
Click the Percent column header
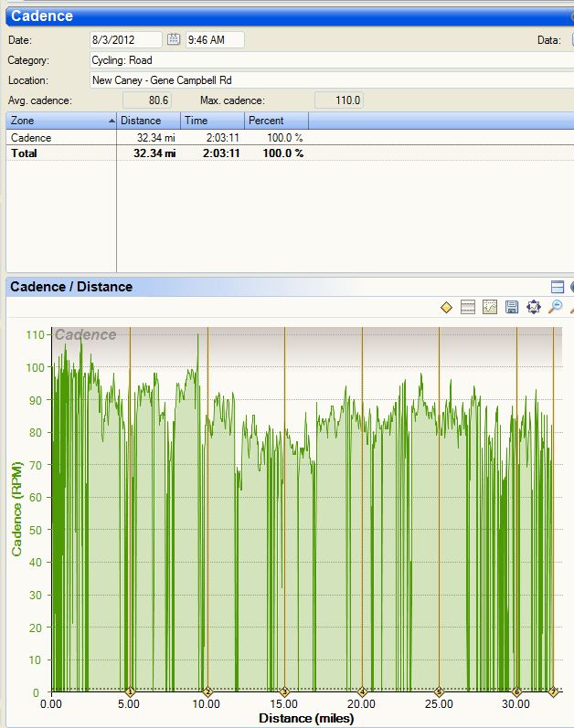click(x=276, y=121)
